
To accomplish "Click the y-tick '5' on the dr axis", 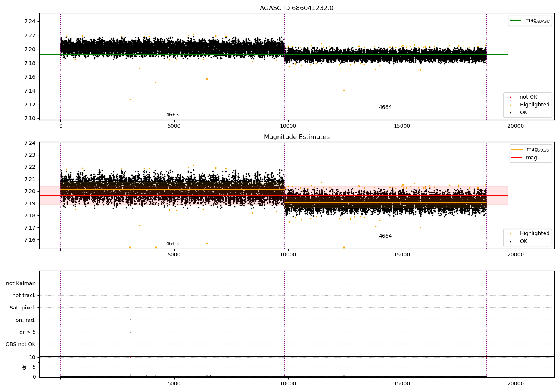I will (34, 367).
